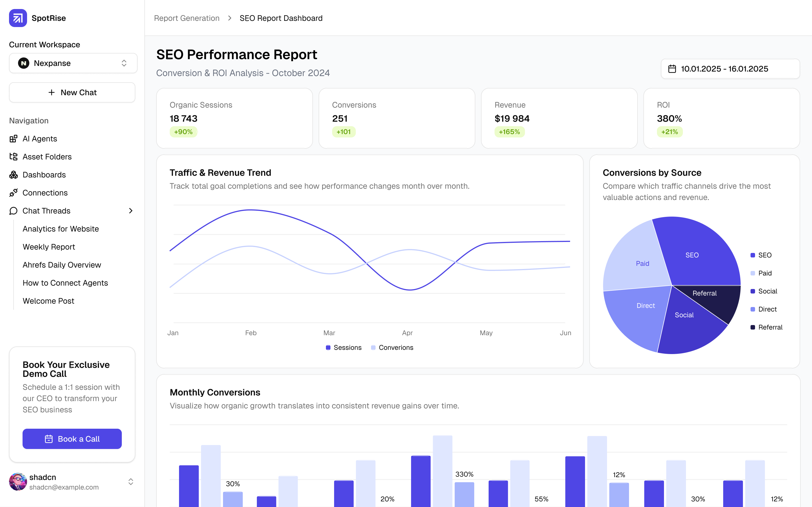Click the shadcn user avatar
The width and height of the screenshot is (812, 507).
(x=18, y=482)
